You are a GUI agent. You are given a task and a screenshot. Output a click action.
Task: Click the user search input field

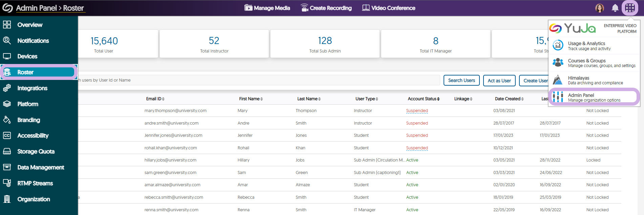257,80
